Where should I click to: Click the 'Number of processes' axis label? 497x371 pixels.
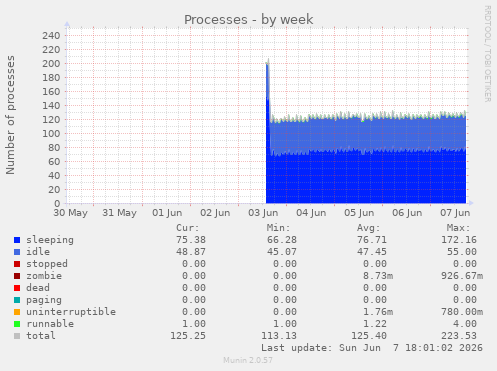tap(10, 115)
